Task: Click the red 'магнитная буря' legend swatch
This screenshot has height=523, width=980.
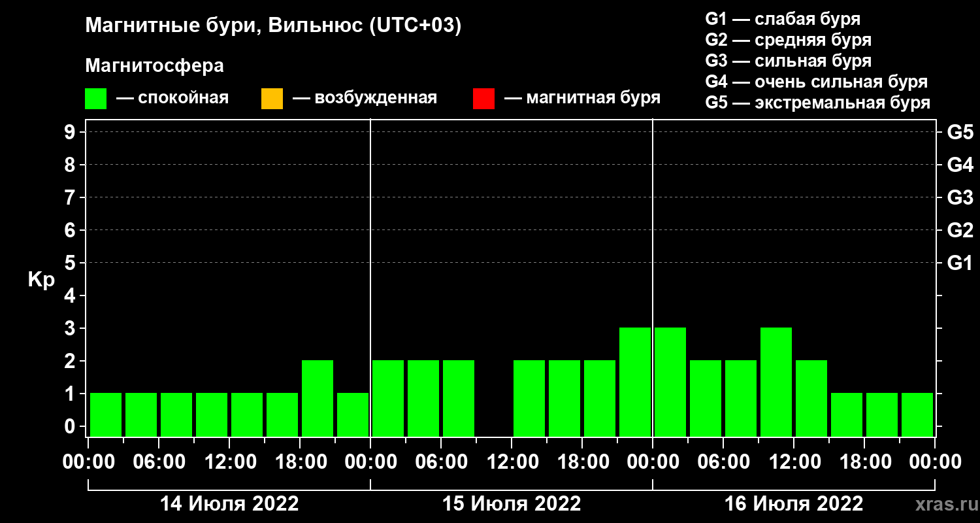Action: 483,99
